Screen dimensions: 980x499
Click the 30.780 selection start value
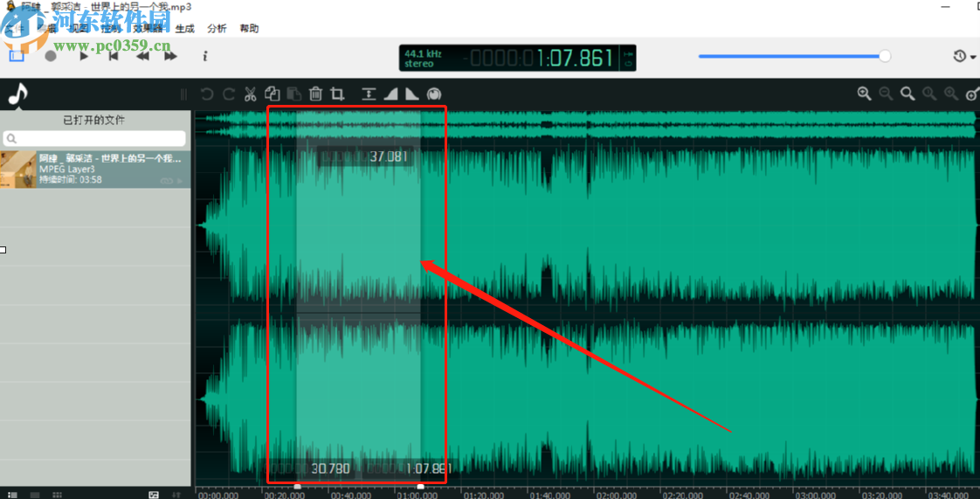pos(331,468)
